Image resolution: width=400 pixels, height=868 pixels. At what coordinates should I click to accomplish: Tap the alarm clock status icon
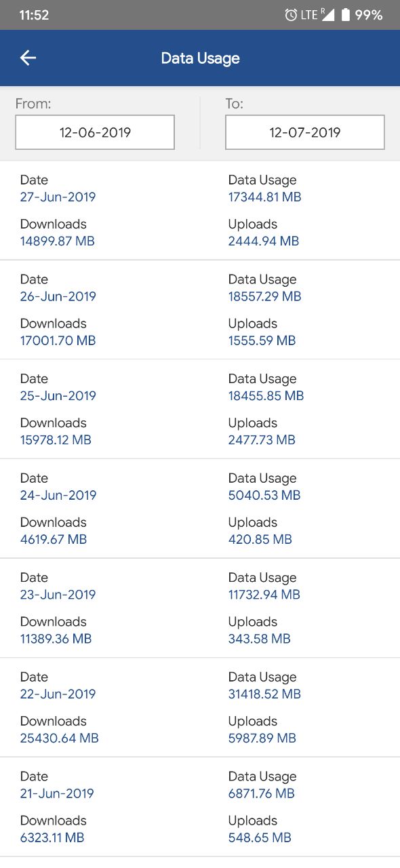pos(291,15)
